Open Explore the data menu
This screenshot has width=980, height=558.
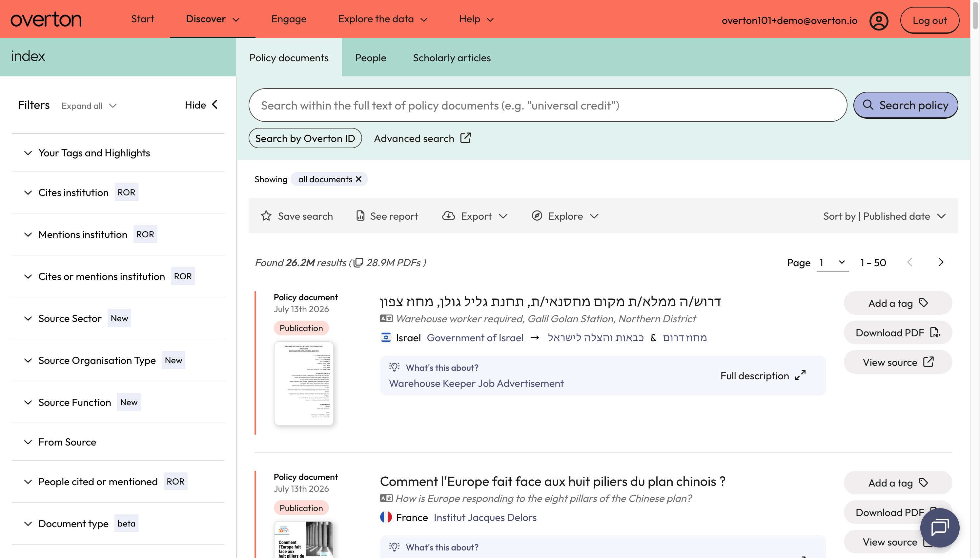382,19
